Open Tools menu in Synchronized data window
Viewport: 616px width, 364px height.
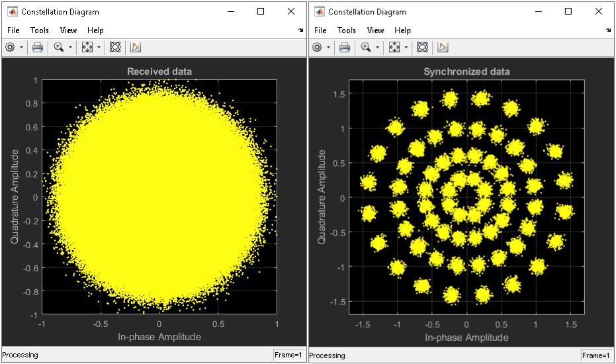coord(347,30)
